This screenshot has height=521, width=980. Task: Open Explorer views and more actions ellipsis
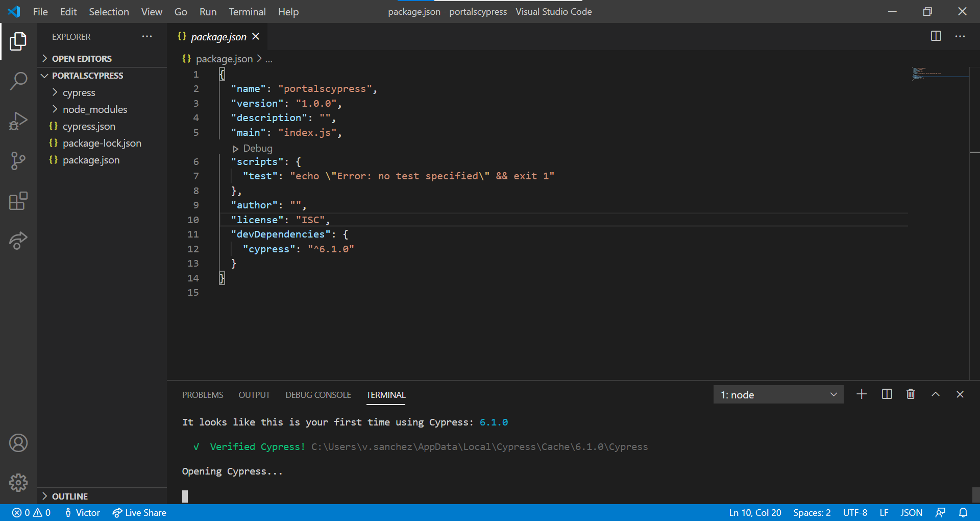click(147, 36)
